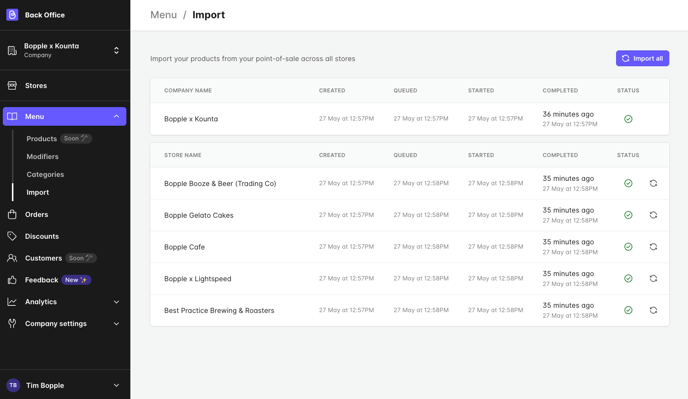Open Stores via the store icon

tap(12, 86)
